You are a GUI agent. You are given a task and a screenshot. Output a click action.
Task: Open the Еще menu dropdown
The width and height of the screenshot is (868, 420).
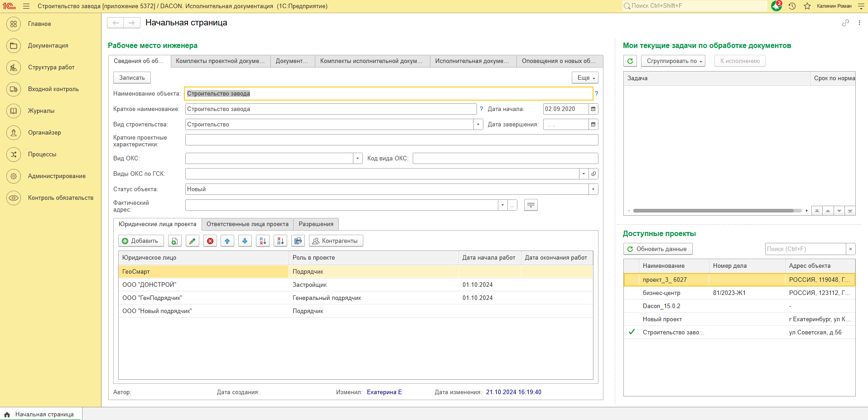[x=584, y=78]
